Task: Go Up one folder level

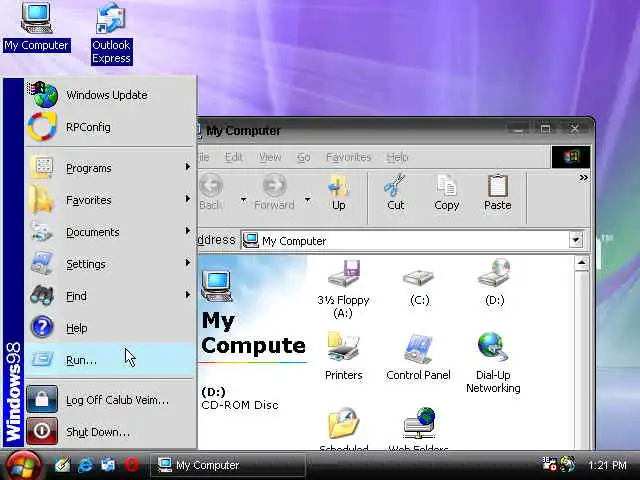Action: (x=338, y=192)
